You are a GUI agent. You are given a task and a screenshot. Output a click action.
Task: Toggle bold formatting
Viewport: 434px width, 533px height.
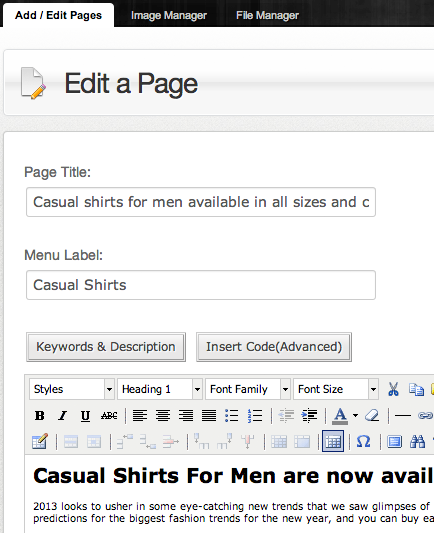coord(39,415)
